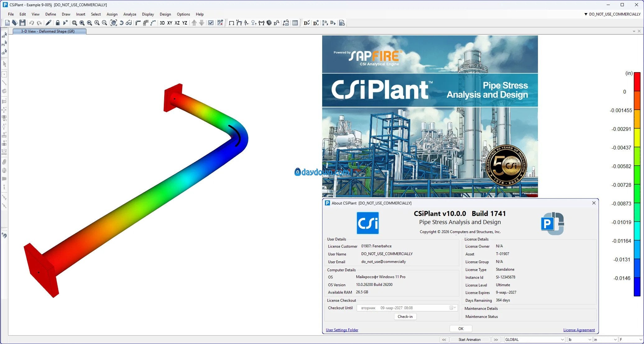Screen dimensions: 644x344
Task: Open the show tables grid icon
Action: [295, 23]
